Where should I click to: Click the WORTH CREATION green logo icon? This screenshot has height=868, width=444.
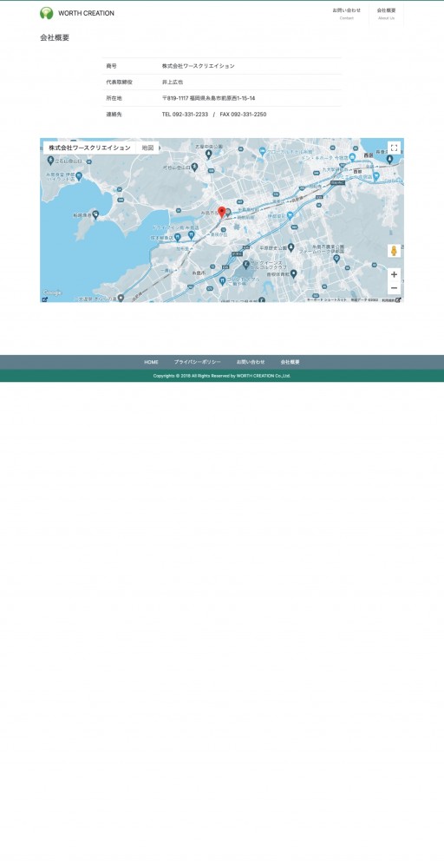47,13
